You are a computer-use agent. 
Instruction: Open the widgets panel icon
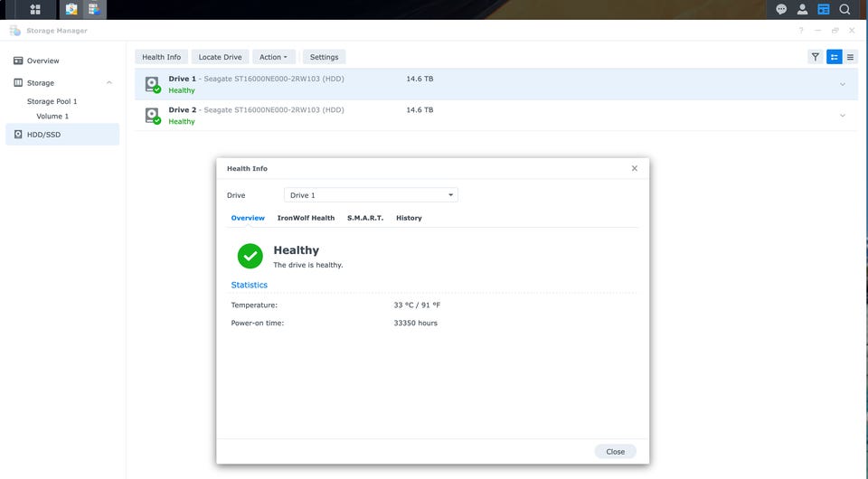tap(824, 9)
